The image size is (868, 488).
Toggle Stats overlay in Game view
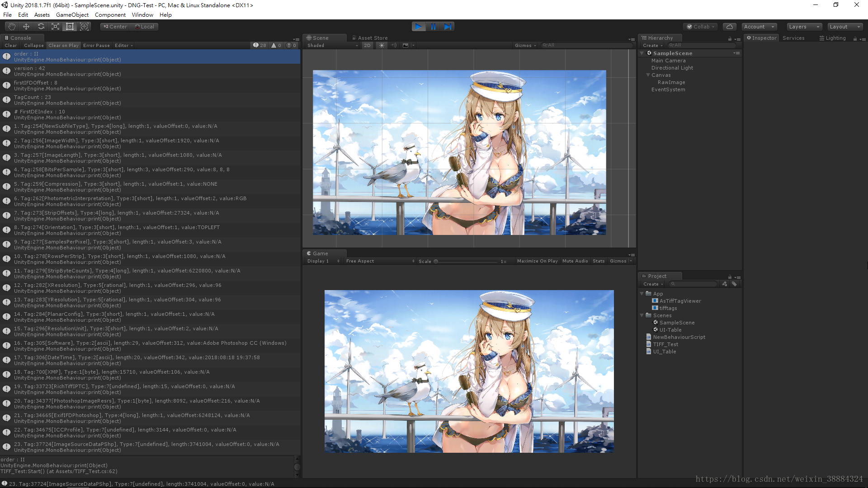coord(599,261)
